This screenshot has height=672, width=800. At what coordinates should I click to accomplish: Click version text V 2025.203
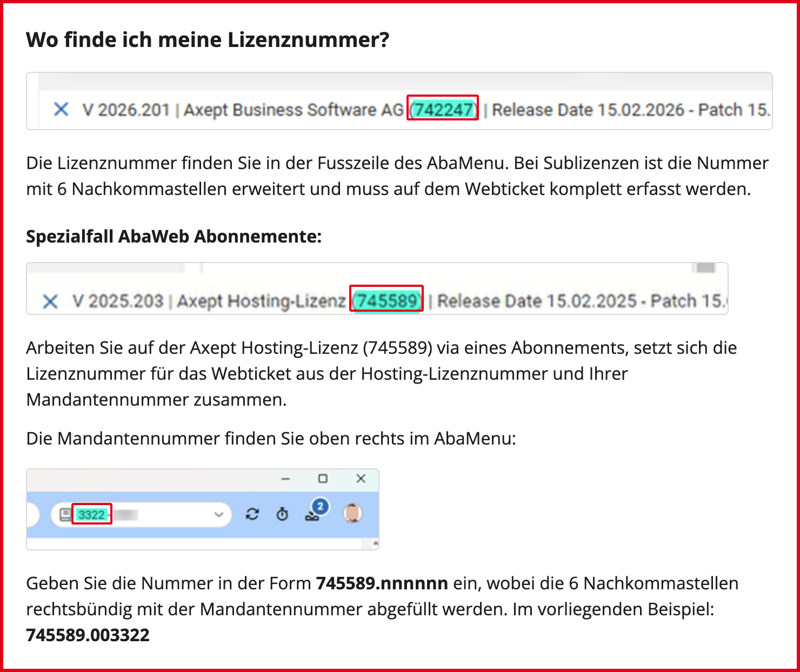pos(118,301)
